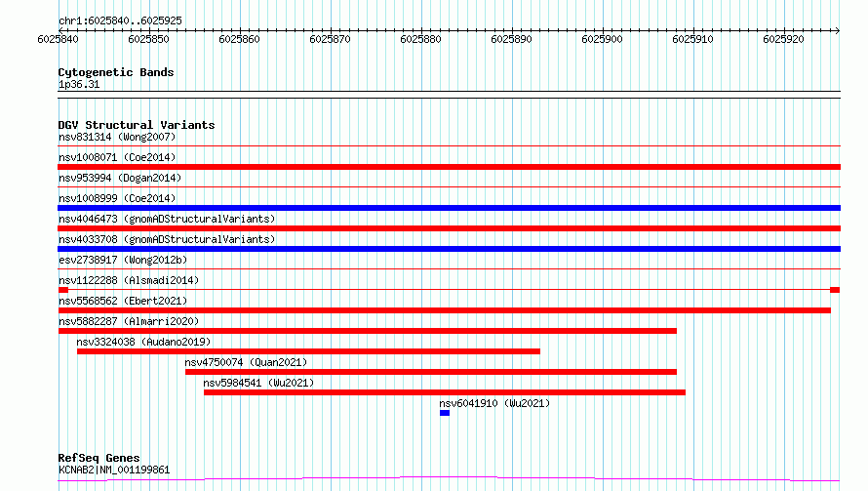Screen dimensions: 868x491
Task: Click the Cytogenetic Bands track title
Action: tap(116, 72)
